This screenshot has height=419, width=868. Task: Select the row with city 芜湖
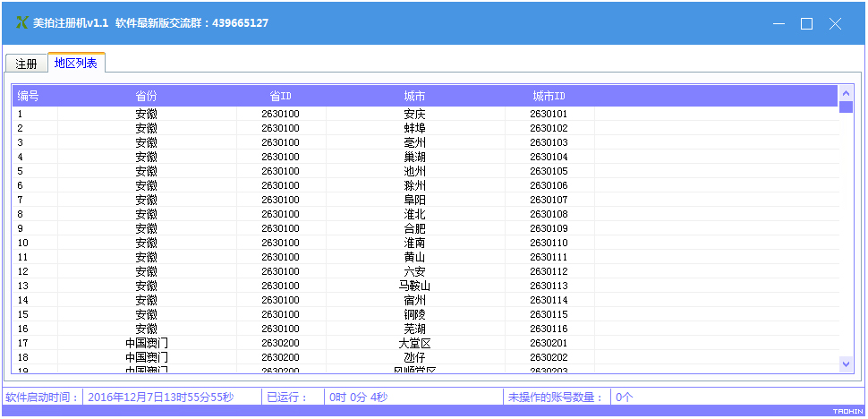coord(414,329)
